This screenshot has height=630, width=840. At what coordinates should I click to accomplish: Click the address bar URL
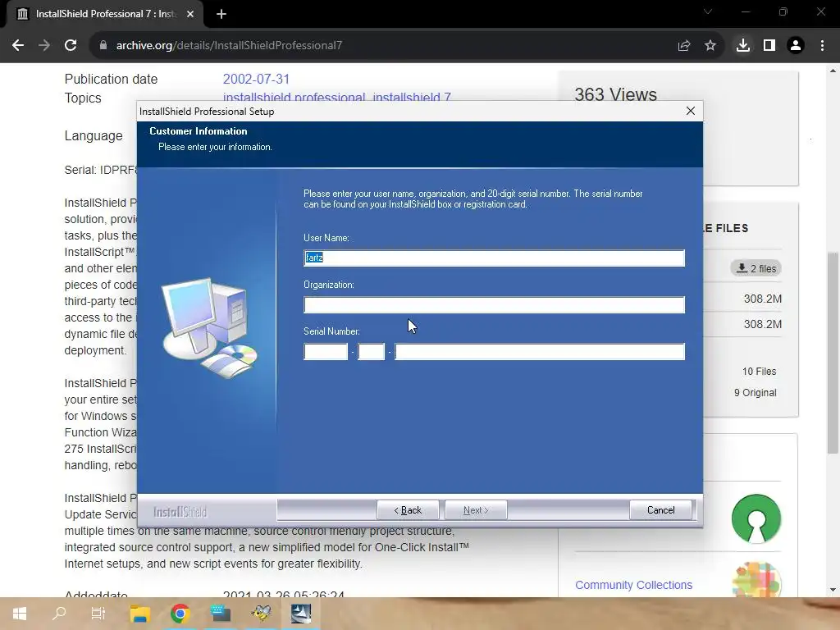point(229,46)
